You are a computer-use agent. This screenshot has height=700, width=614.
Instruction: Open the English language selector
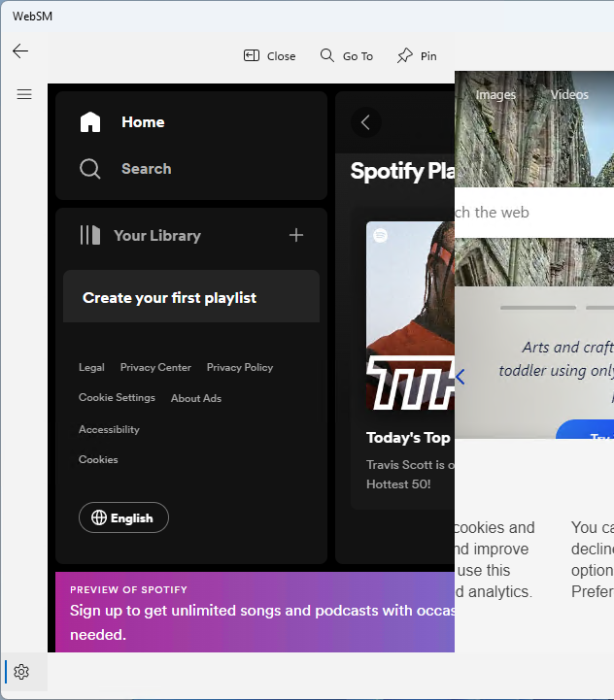tap(123, 517)
